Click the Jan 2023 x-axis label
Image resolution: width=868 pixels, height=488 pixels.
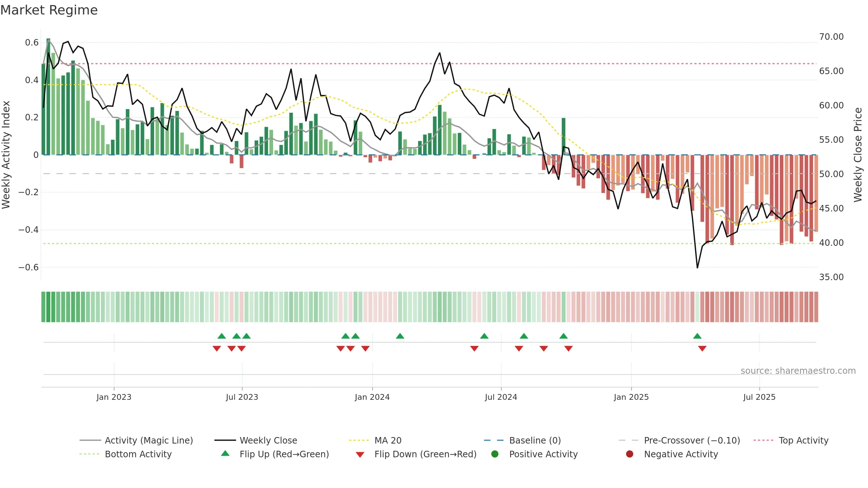point(114,397)
